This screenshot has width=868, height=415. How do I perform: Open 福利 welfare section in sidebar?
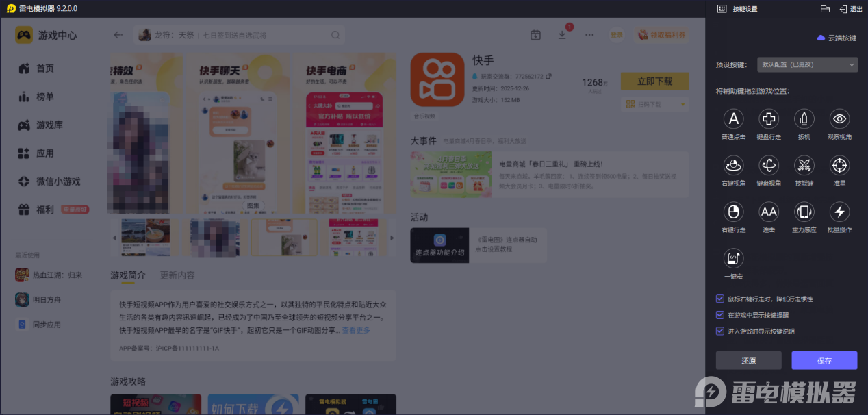[36, 210]
